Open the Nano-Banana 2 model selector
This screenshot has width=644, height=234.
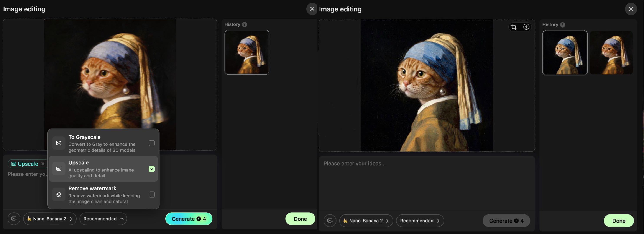[x=49, y=219]
